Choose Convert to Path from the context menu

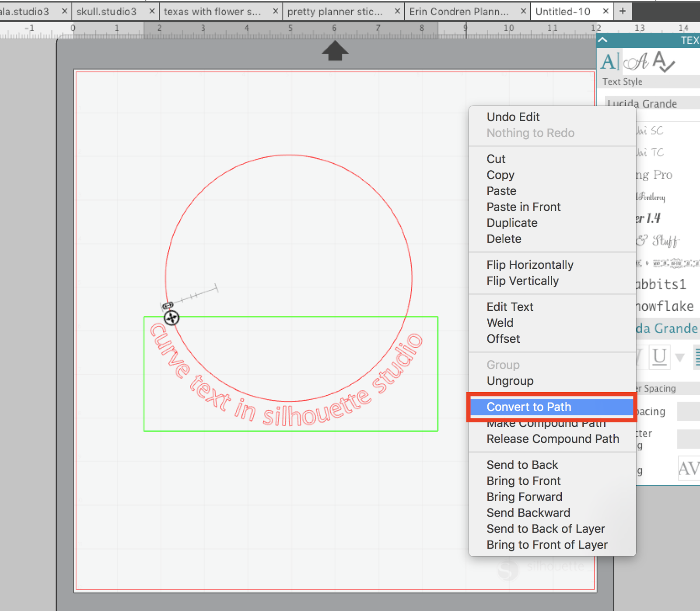point(529,407)
